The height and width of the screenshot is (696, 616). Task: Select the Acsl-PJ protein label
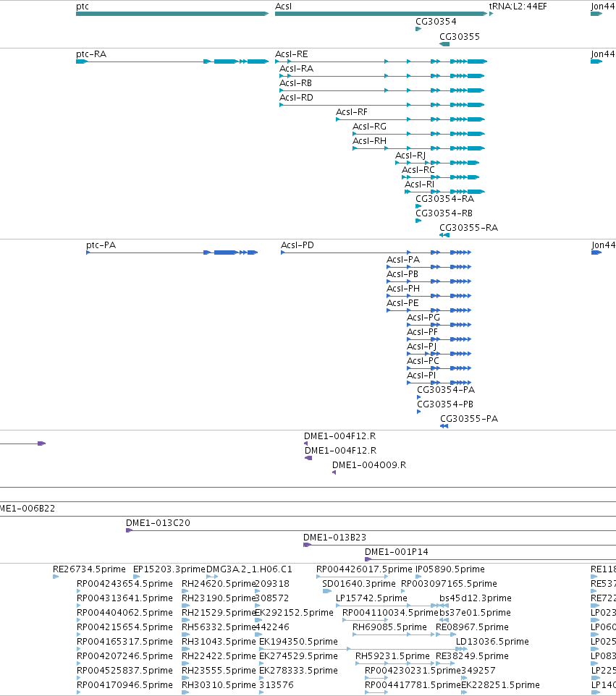pyautogui.click(x=421, y=347)
